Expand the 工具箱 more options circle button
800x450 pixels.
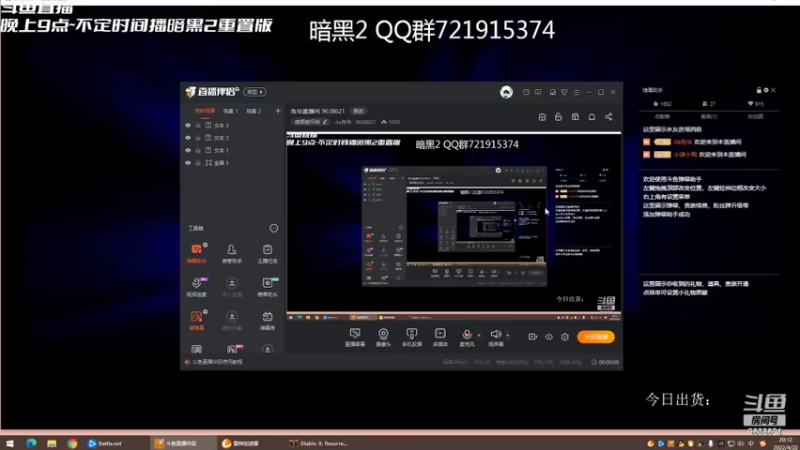(274, 228)
